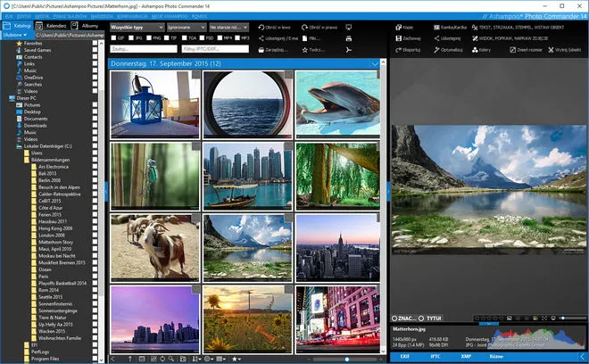Click the Obróć w prawo rotate icon
The image size is (589, 364).
[303, 28]
